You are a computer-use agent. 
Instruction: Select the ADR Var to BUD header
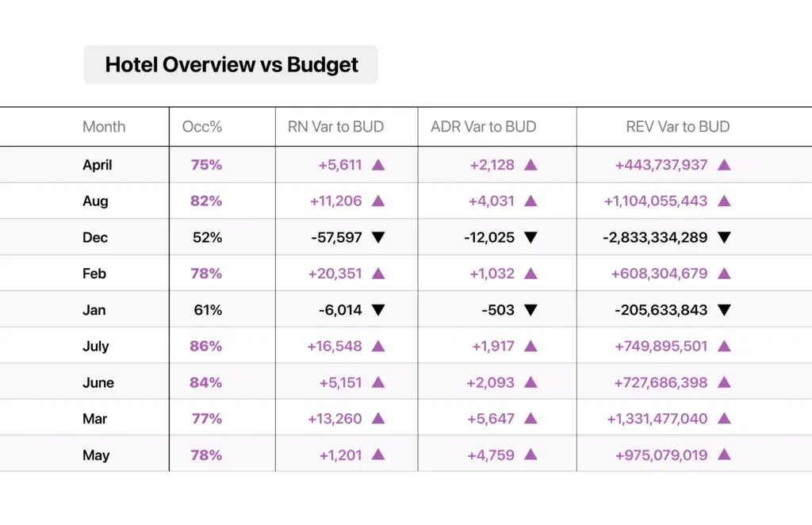pyautogui.click(x=483, y=127)
